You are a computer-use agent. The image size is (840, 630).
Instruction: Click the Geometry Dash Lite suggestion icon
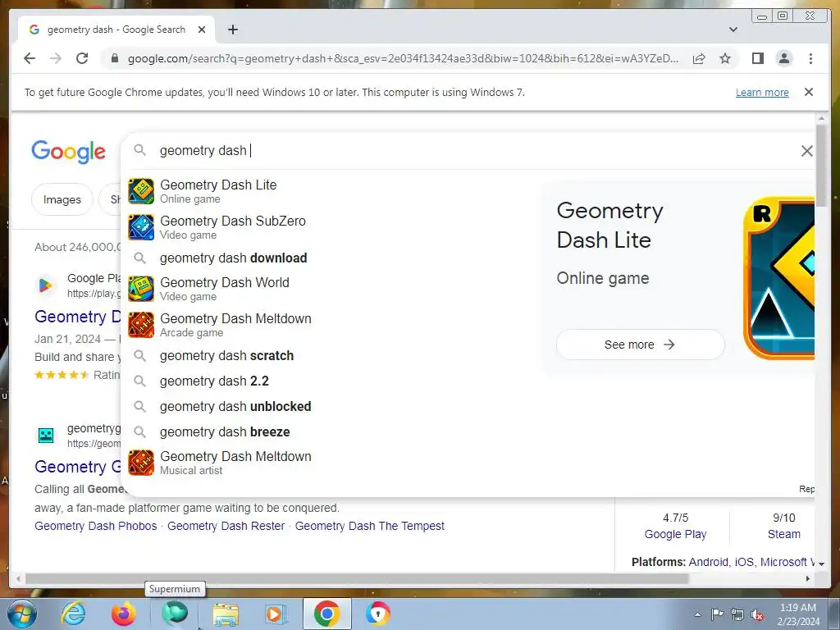(141, 191)
